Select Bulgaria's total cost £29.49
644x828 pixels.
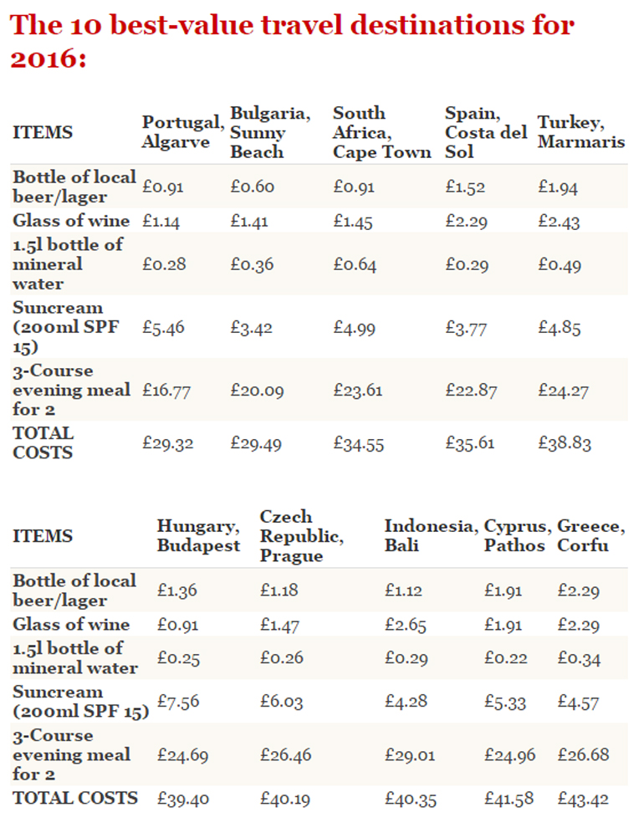(x=257, y=444)
